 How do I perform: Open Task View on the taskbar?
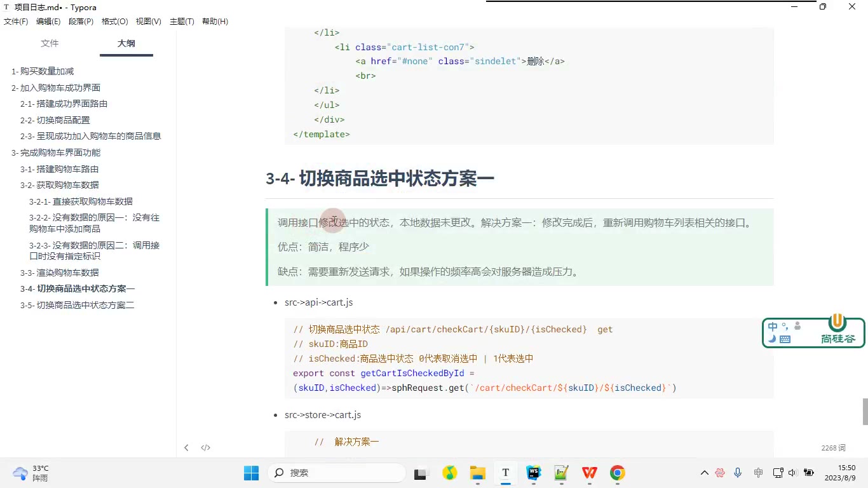(x=421, y=473)
